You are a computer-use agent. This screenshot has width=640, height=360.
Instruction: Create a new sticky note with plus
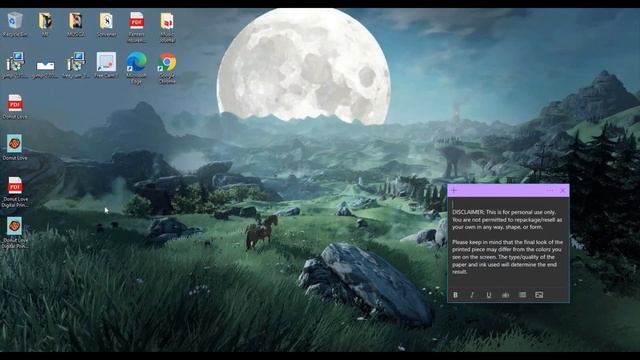click(x=454, y=190)
